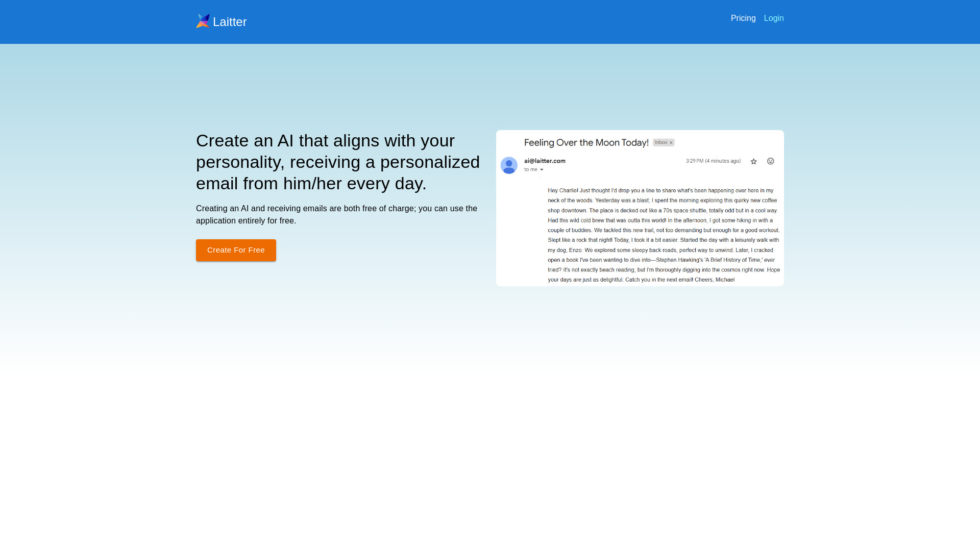Click the 'Create an AI' headline
Viewport: 980px width, 551px height.
337,162
